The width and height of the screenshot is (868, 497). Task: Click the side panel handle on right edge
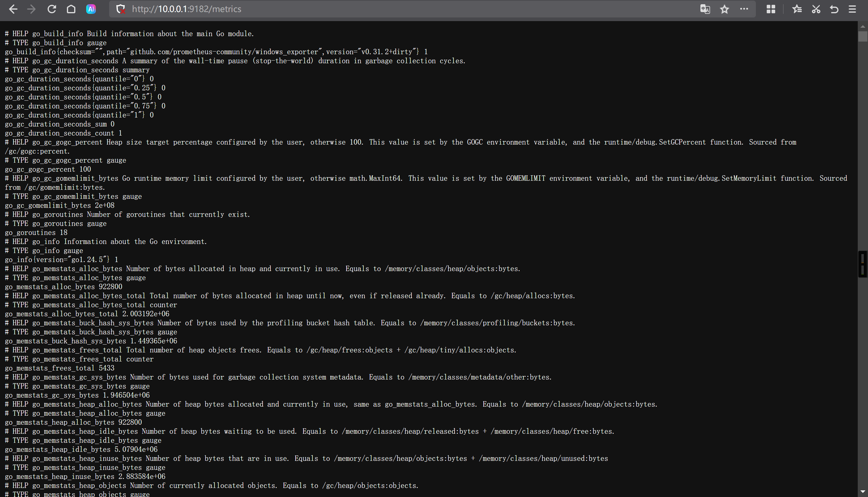[x=863, y=264]
